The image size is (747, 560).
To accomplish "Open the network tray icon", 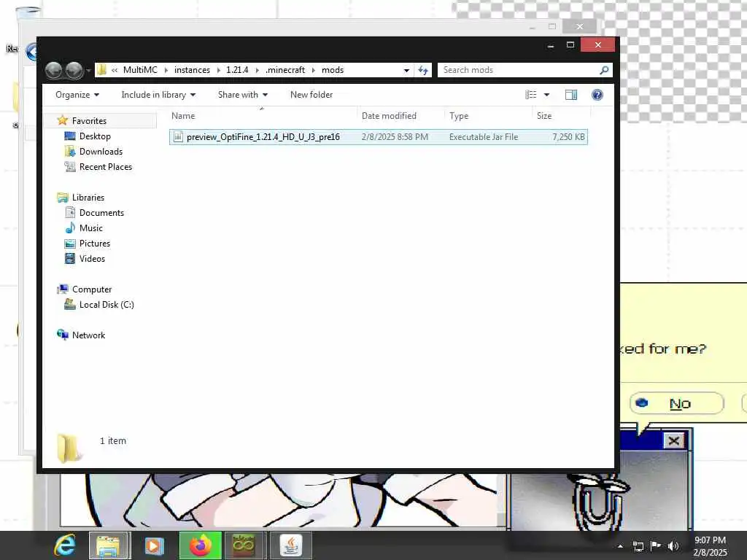I will pos(638,546).
